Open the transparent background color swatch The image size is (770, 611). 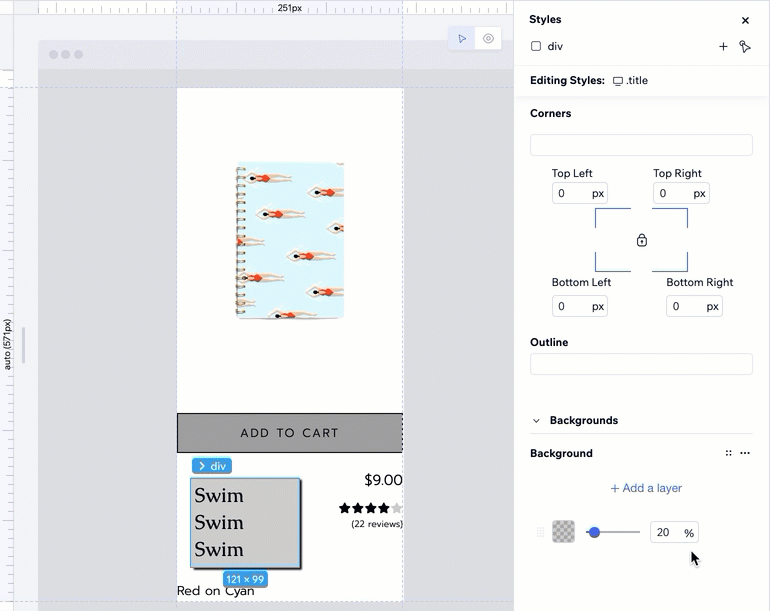(563, 532)
